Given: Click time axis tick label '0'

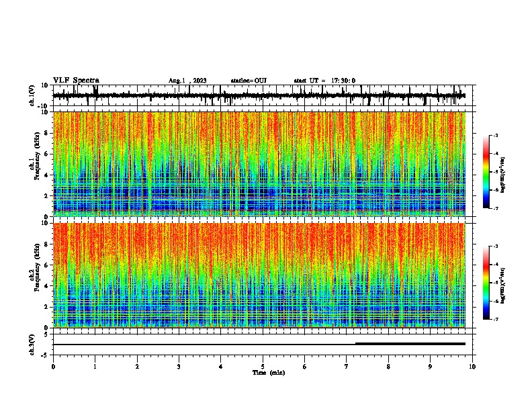Looking at the screenshot, I should (x=53, y=367).
